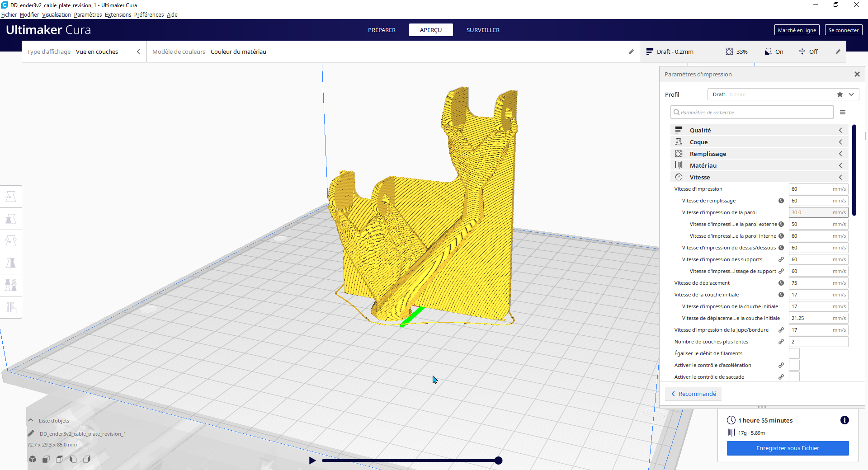Click the Vitesse d'impression value field

tap(818, 189)
